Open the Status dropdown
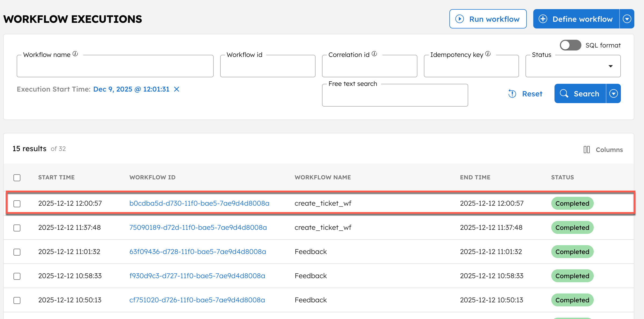 coord(611,66)
